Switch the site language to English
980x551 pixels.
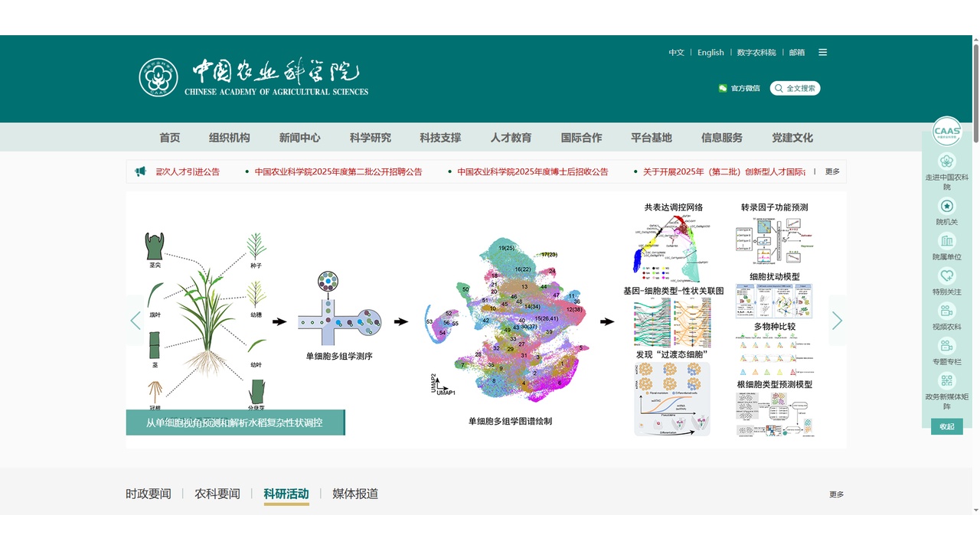tap(710, 52)
